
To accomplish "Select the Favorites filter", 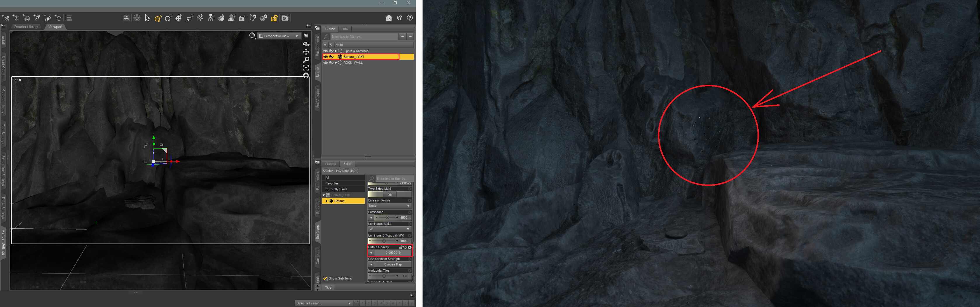I will tap(343, 183).
